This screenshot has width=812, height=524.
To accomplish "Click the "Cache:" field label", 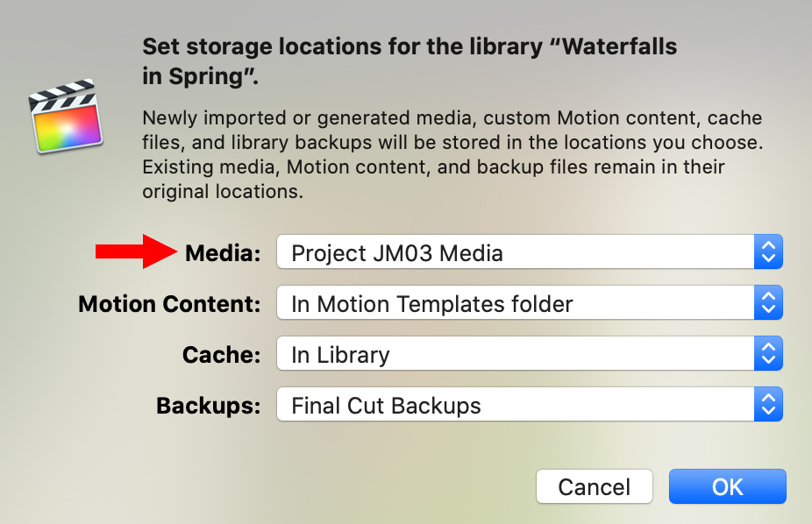I will pyautogui.click(x=221, y=355).
